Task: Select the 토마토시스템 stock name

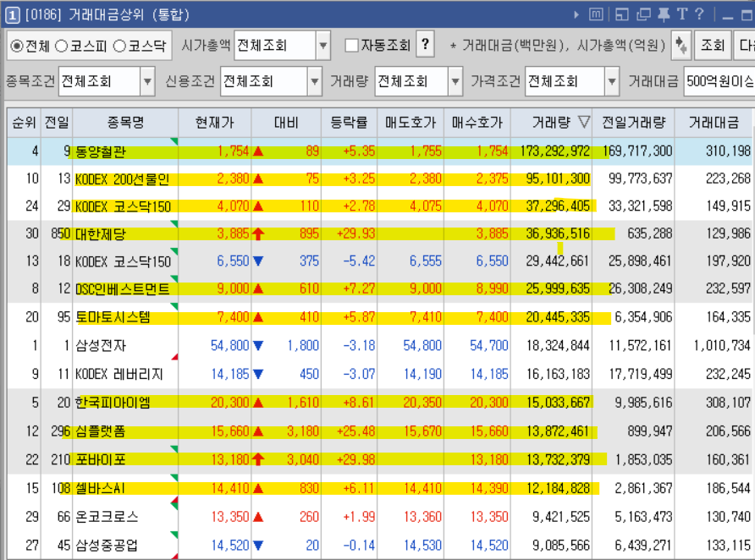Action: click(113, 317)
